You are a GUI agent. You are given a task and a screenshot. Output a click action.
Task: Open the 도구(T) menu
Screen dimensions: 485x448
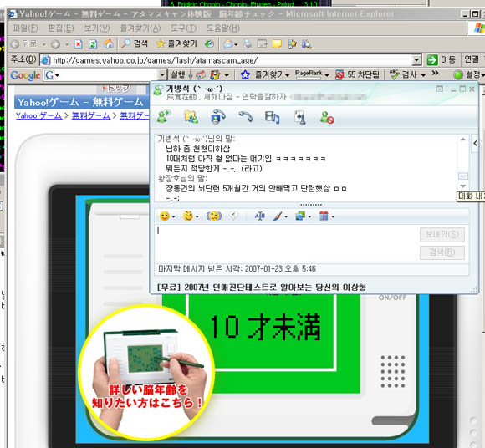[183, 28]
